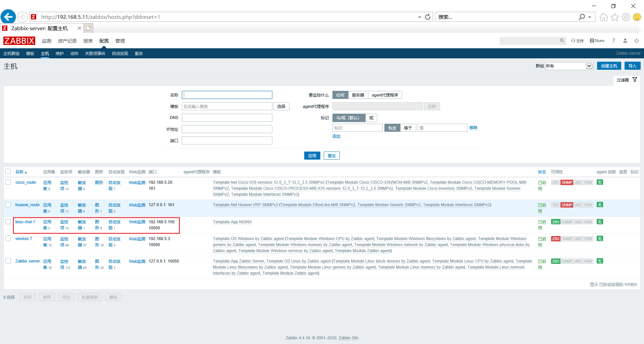Toggle select-all hosts checkbox
Screen dimensions: 644x344
tap(8, 171)
